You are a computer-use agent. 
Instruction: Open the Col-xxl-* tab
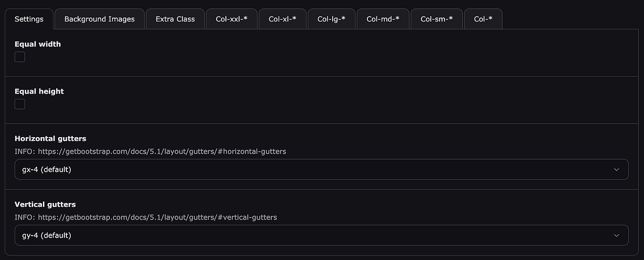[x=232, y=19]
